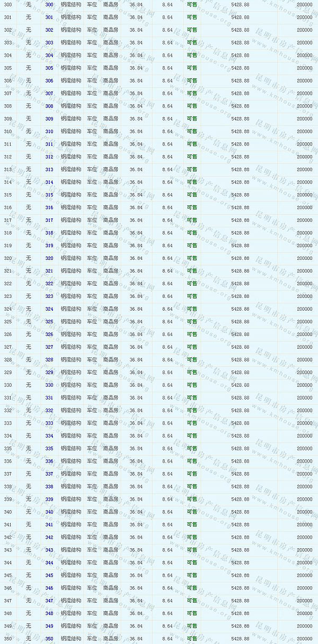The height and width of the screenshot is (644, 318).
Task: Open the blue unit link 315
Action: point(49,195)
